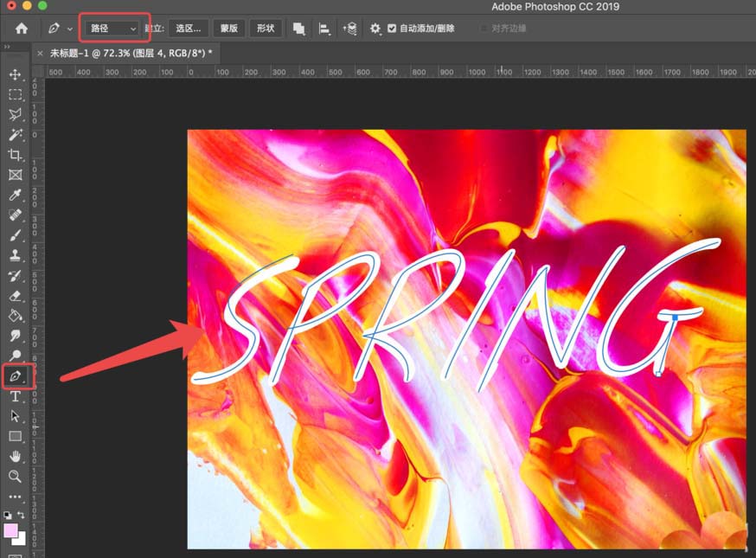Choose the Eyedropper tool

(15, 195)
